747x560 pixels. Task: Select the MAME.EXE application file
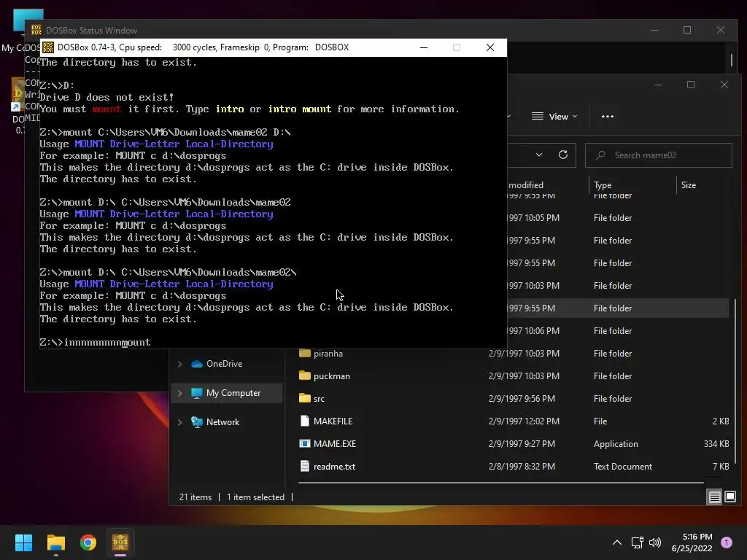(514, 444)
